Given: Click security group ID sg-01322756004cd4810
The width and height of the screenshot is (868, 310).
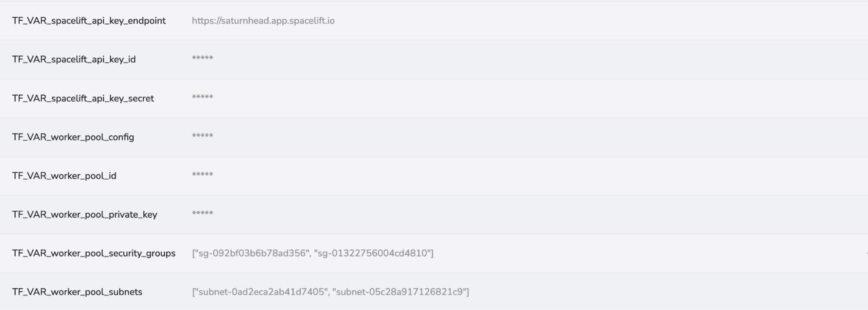Looking at the screenshot, I should click(372, 253).
